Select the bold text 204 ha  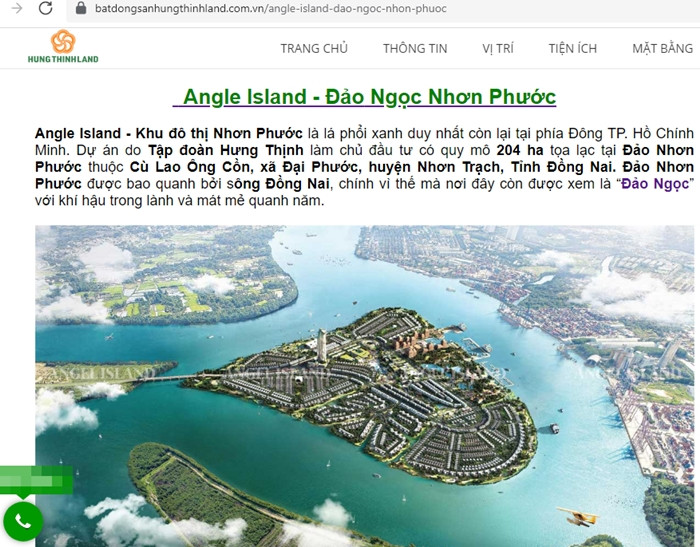tap(520, 150)
